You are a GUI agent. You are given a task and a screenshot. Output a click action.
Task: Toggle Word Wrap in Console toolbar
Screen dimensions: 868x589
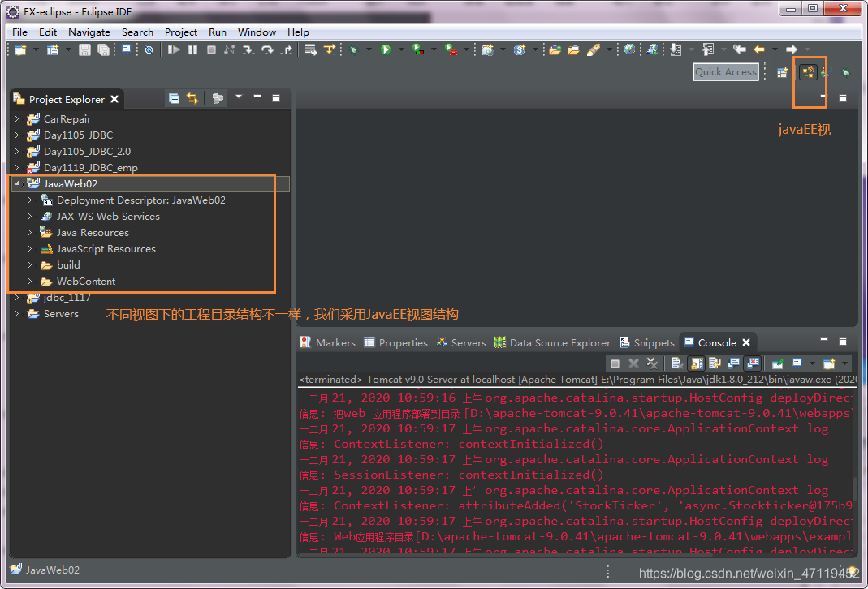(x=715, y=363)
